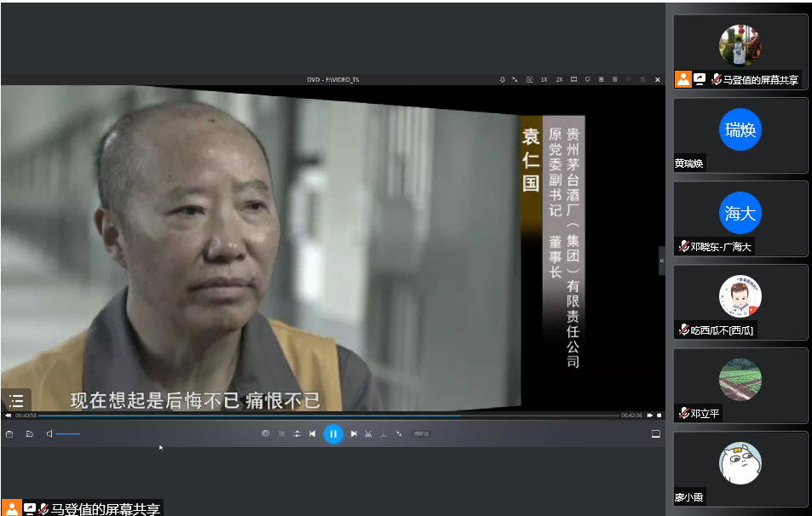The height and width of the screenshot is (516, 812).
Task: Toggle fullscreen icon at bottom right of player
Action: point(655,433)
